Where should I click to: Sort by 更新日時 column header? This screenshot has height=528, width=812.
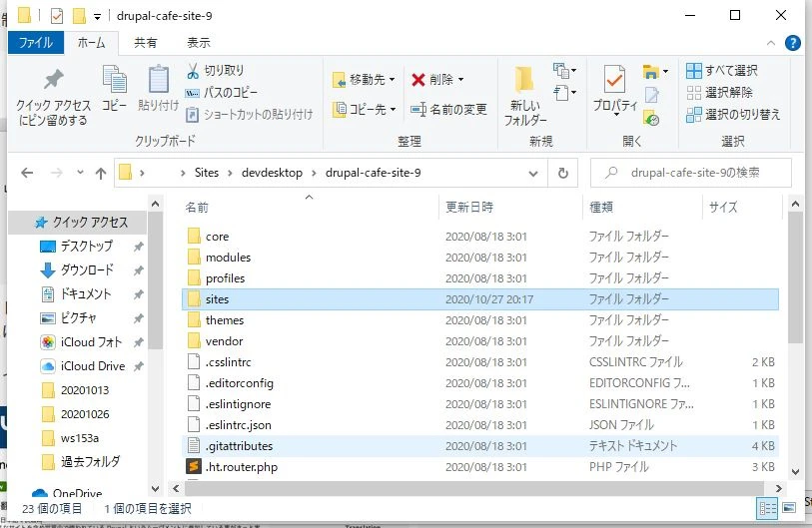pyautogui.click(x=510, y=207)
